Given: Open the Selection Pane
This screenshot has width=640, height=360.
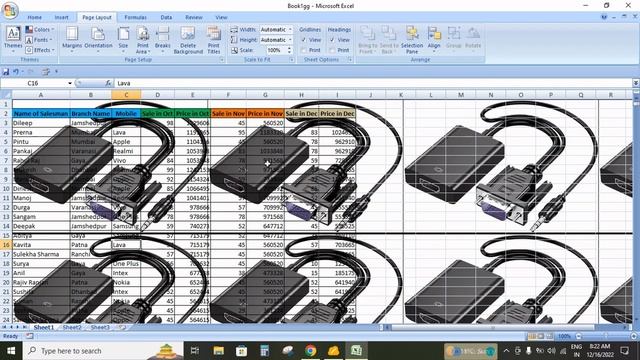Looking at the screenshot, I should (412, 40).
